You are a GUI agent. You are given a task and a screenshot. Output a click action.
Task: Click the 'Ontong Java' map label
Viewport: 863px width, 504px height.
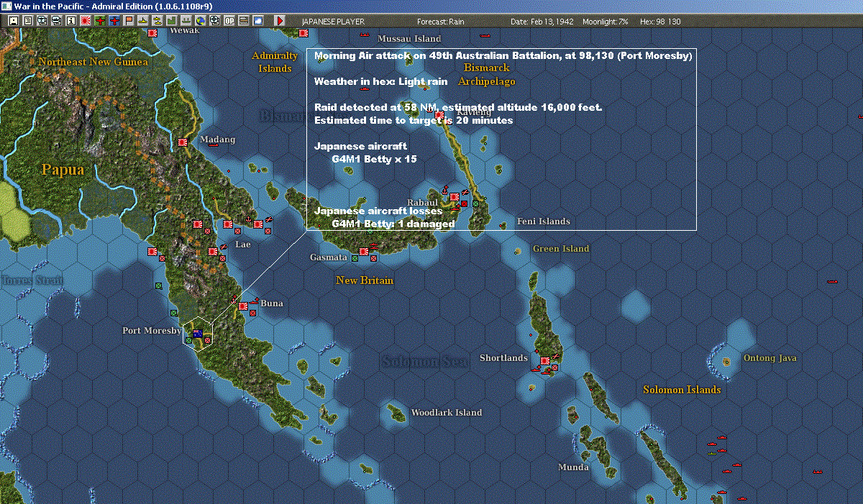[x=770, y=358]
